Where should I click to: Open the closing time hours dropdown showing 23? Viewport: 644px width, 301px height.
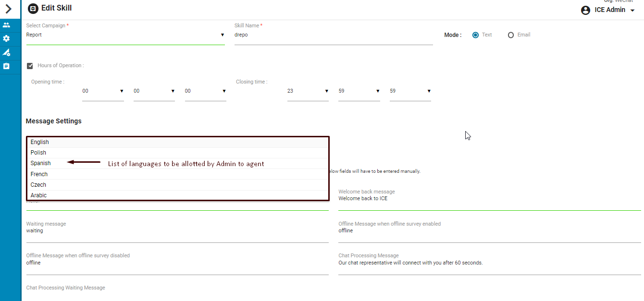[x=308, y=91]
